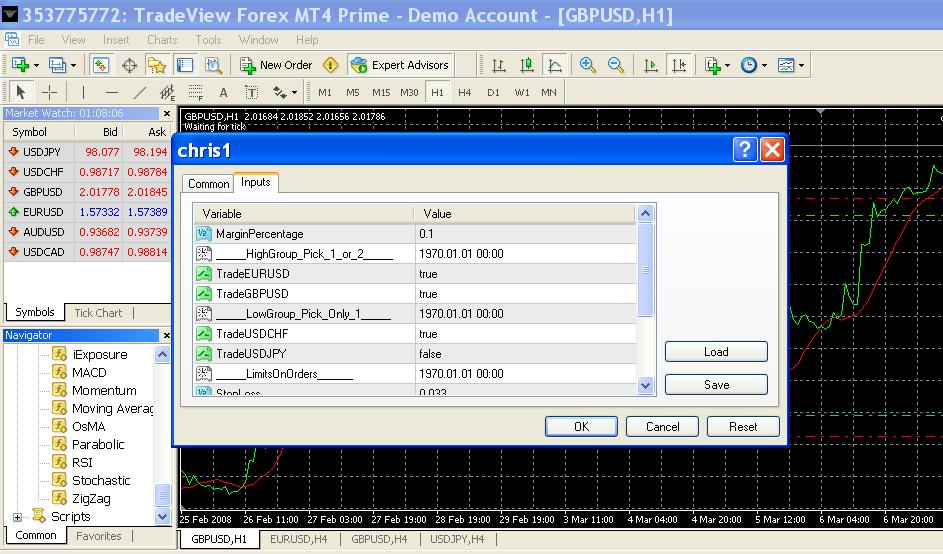Screen dimensions: 943x554
Task: Open the New Chart toolbar icon
Action: [20, 65]
